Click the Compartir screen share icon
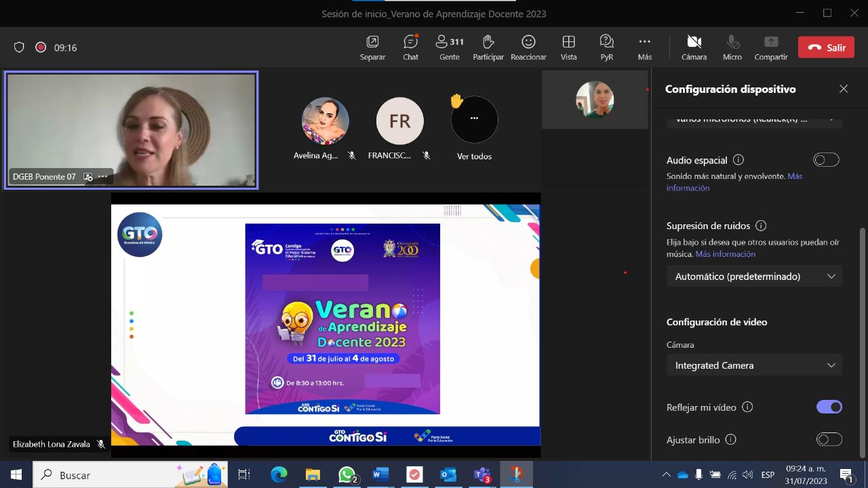Screen dimensions: 868x488 coord(771,46)
